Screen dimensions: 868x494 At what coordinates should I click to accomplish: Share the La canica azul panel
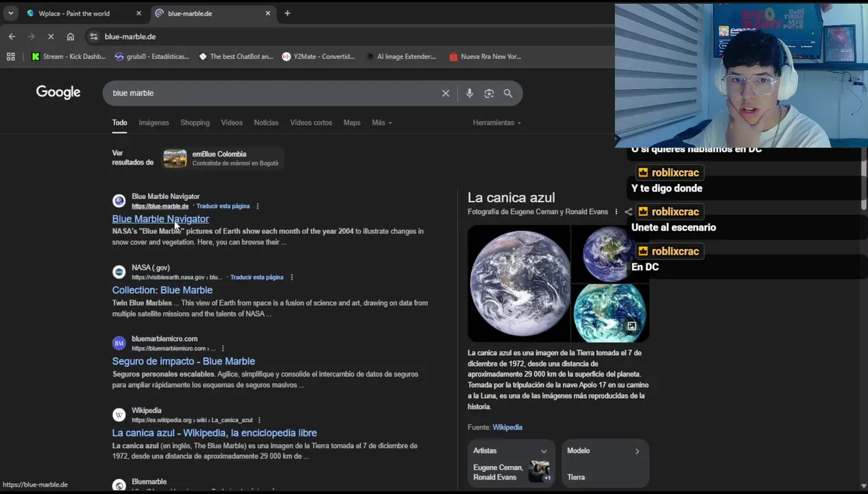pos(628,212)
